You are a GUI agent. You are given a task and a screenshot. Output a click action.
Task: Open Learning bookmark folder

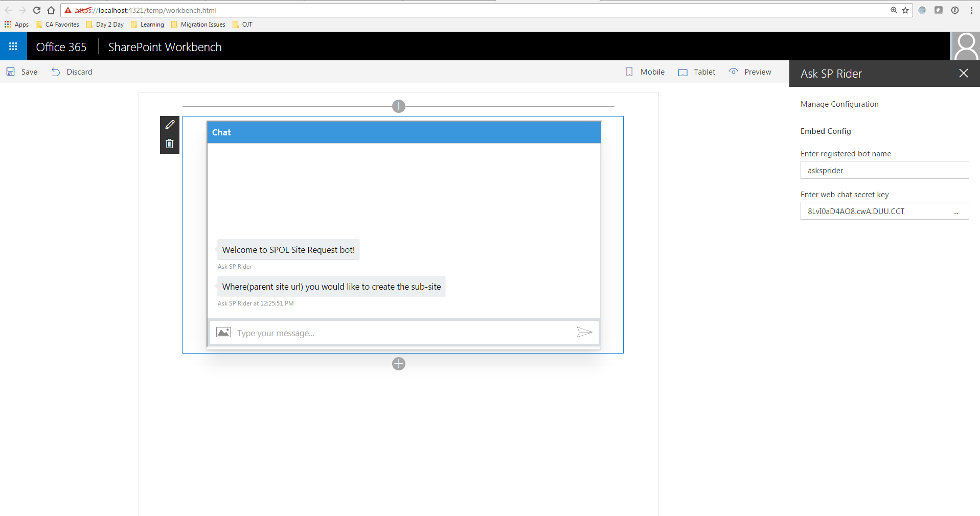pos(147,25)
